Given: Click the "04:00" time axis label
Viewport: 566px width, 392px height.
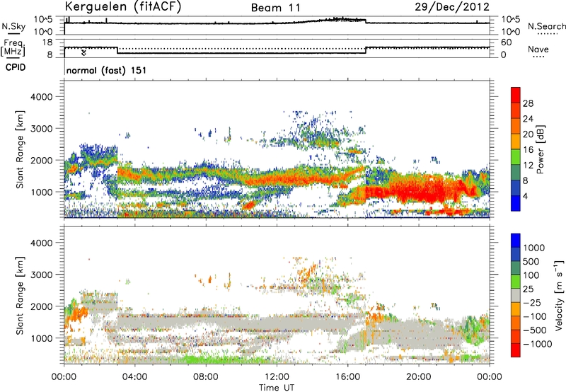Looking at the screenshot, I should [134, 377].
